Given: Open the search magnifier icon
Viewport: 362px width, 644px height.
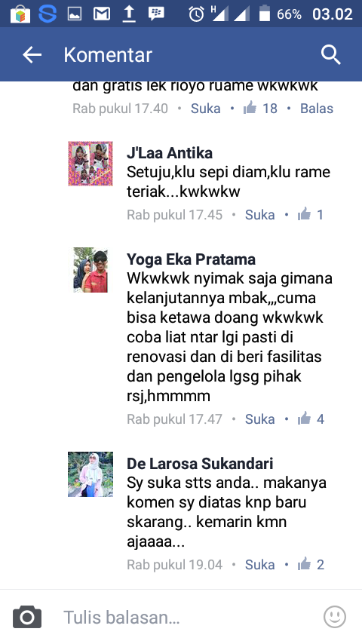Looking at the screenshot, I should tap(331, 54).
